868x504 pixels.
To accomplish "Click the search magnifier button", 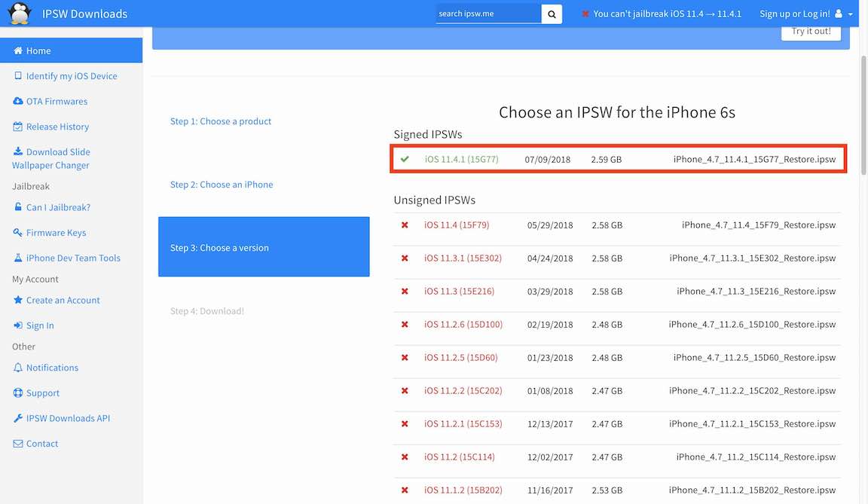I will [552, 14].
